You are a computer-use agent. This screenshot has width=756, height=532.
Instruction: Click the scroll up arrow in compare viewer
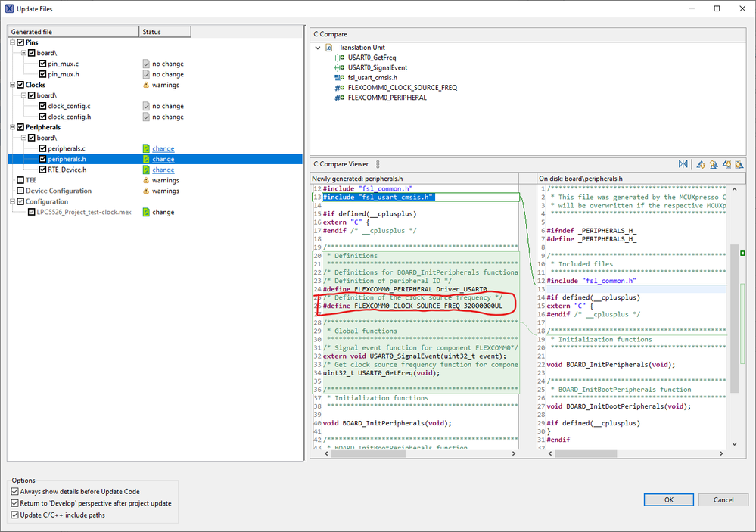click(x=734, y=189)
